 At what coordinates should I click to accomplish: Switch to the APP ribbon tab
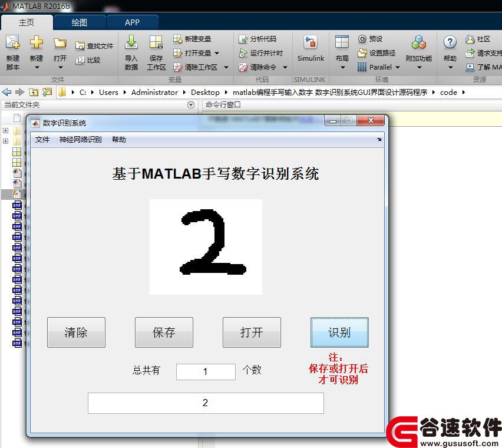[x=132, y=22]
